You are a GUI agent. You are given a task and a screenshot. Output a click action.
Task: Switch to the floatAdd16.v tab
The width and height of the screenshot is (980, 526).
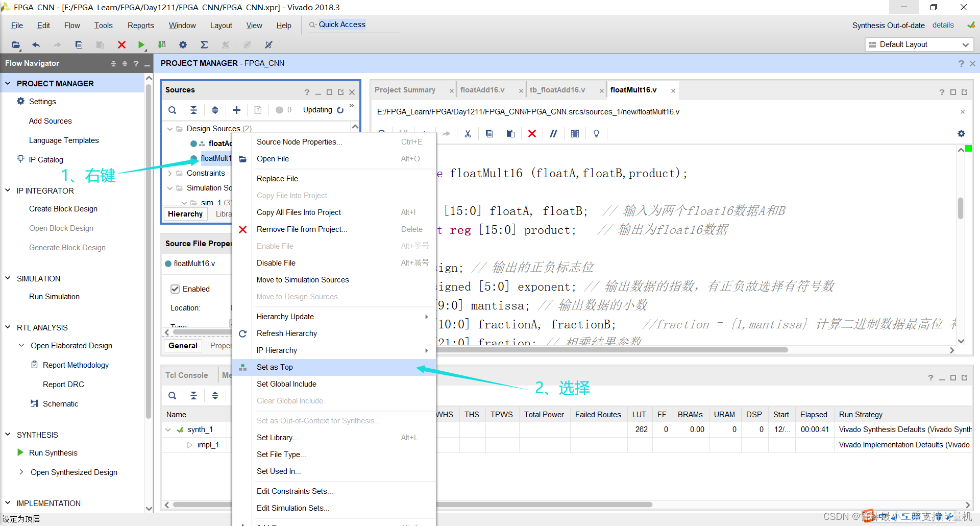point(482,90)
